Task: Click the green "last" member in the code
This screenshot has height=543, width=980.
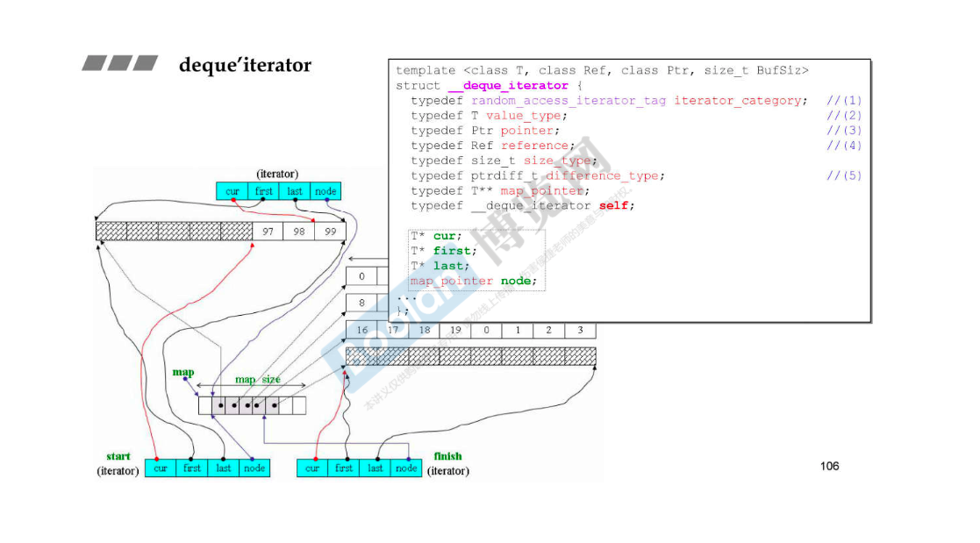Action: coord(448,266)
